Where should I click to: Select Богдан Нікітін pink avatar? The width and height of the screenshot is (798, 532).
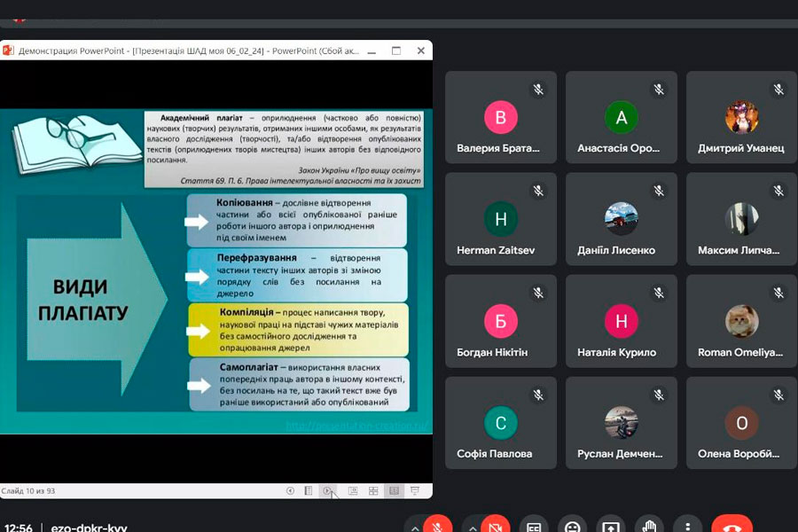click(x=501, y=321)
